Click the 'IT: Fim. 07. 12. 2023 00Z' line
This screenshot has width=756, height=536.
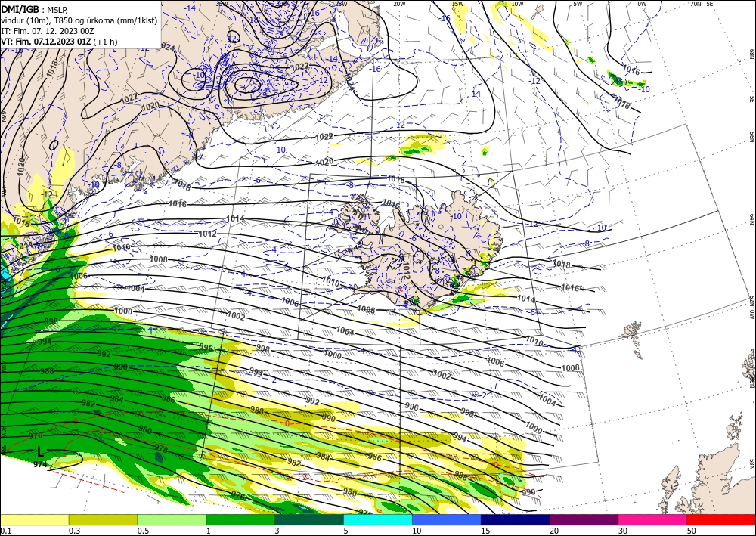(48, 31)
